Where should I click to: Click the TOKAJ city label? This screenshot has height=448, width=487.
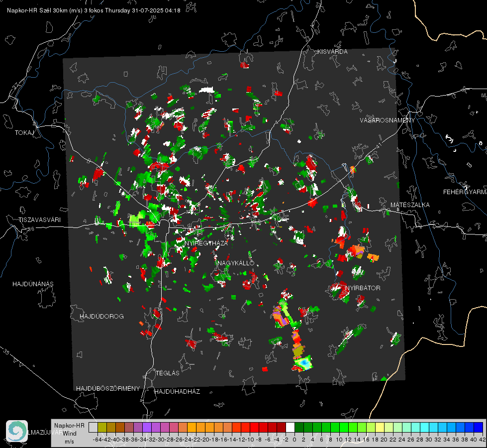(x=24, y=133)
